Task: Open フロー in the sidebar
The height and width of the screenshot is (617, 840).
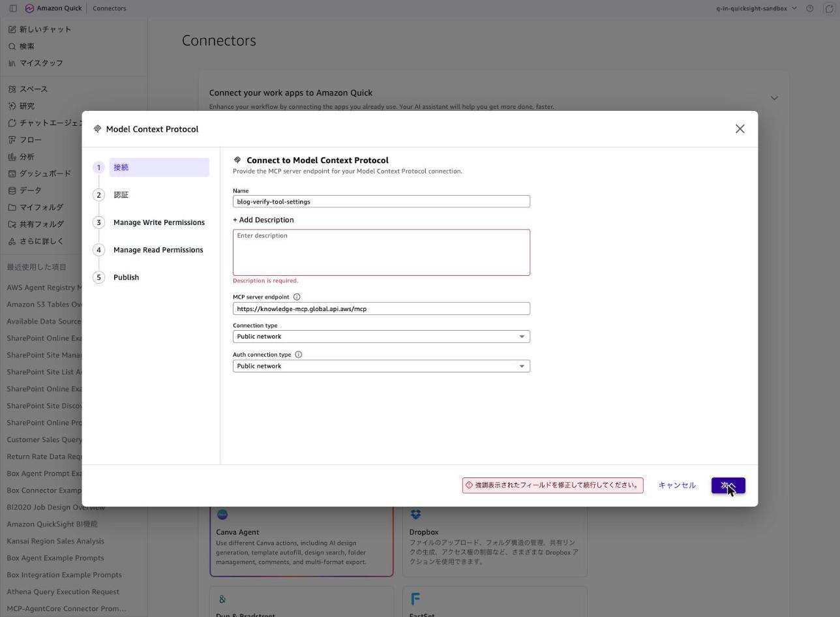Action: (25, 140)
